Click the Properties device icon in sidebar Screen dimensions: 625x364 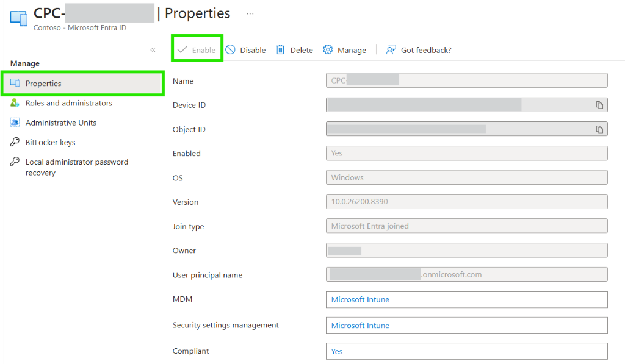15,83
